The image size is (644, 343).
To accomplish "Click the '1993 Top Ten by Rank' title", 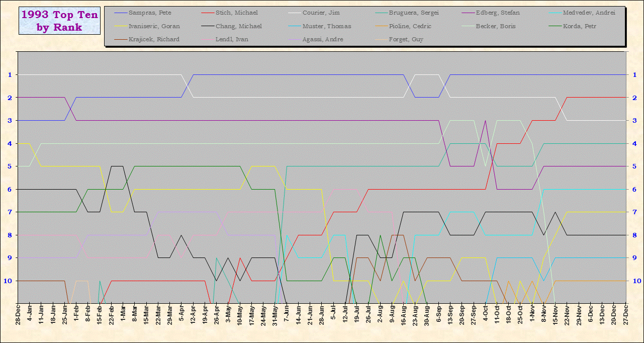I will coord(59,21).
